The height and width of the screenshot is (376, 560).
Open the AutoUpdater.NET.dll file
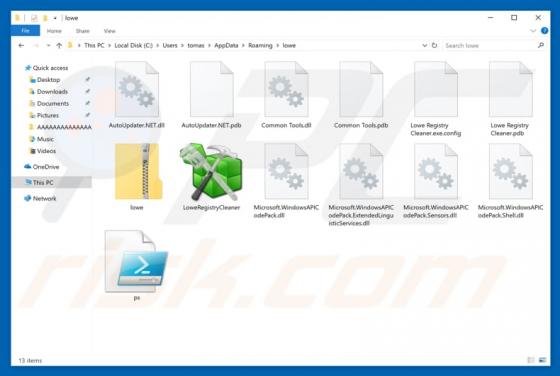137,95
